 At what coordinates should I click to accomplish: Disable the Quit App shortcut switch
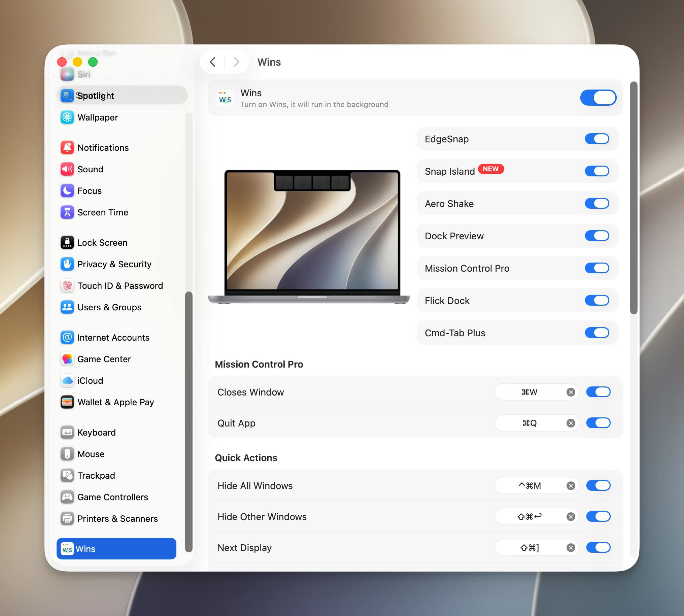pos(598,423)
